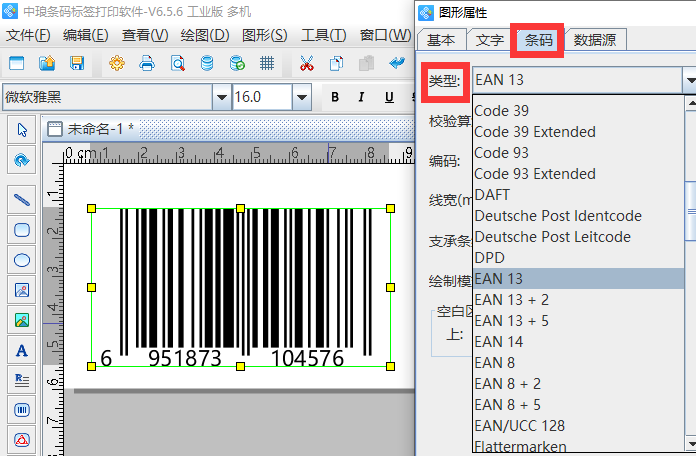Click the new document icon in toolbar

pyautogui.click(x=17, y=63)
